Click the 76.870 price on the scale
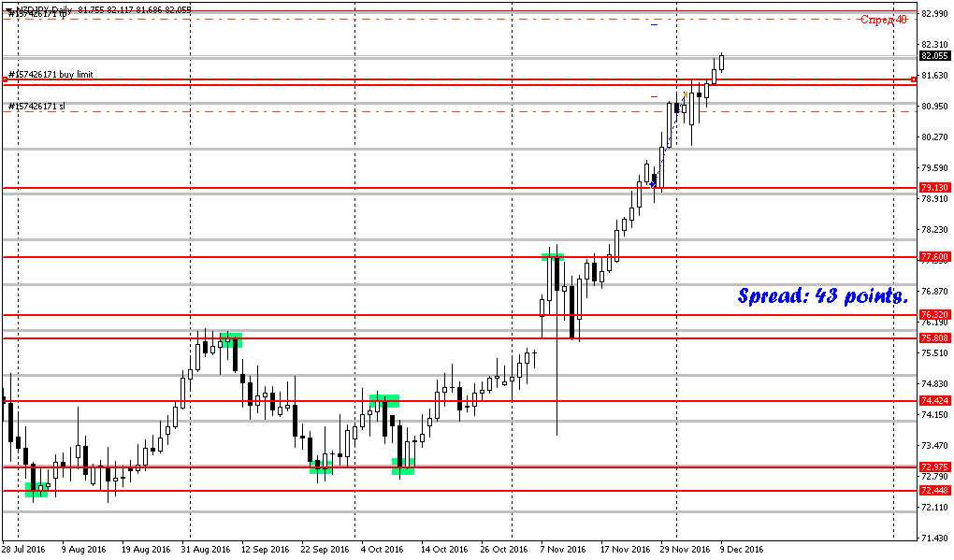This screenshot has height=560, width=954. pyautogui.click(x=935, y=292)
